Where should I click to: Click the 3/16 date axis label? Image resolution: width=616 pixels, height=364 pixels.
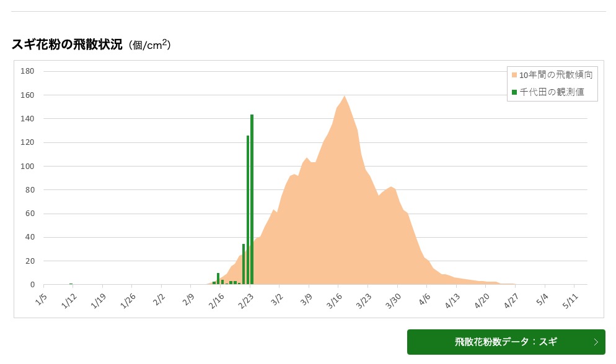(335, 301)
